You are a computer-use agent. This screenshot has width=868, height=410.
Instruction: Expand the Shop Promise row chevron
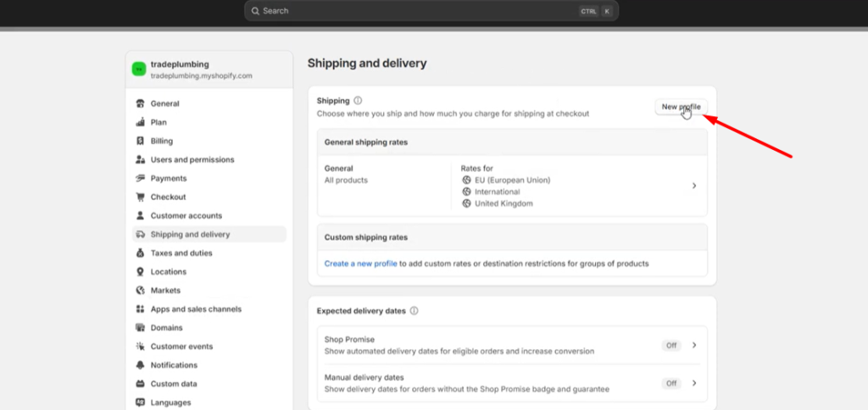pos(694,346)
